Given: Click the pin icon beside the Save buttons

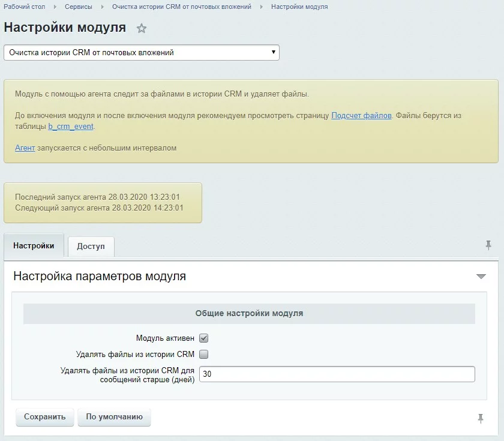Looking at the screenshot, I should tap(481, 418).
